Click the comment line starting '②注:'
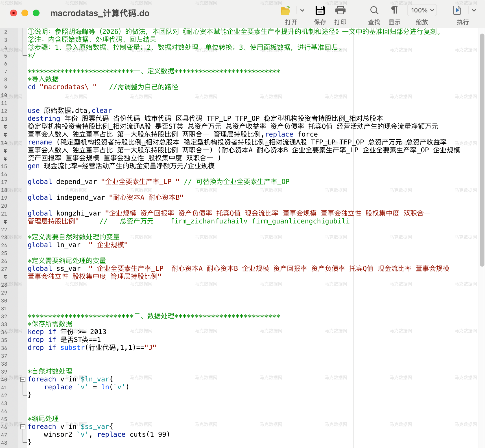This screenshot has width=485, height=448. [92, 39]
